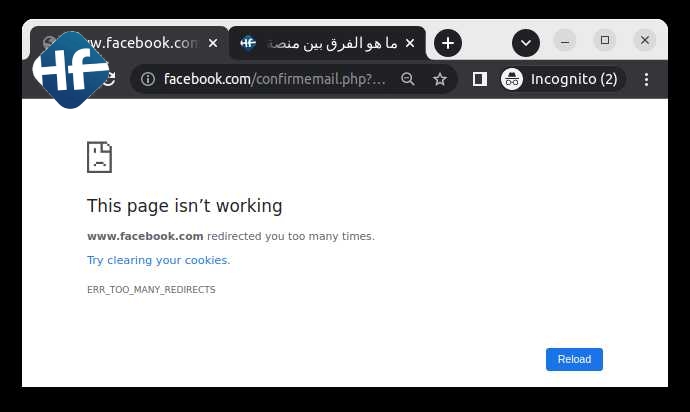Viewport: 690px width, 412px height.
Task: Bookmark this page with the star icon
Action: tap(440, 79)
